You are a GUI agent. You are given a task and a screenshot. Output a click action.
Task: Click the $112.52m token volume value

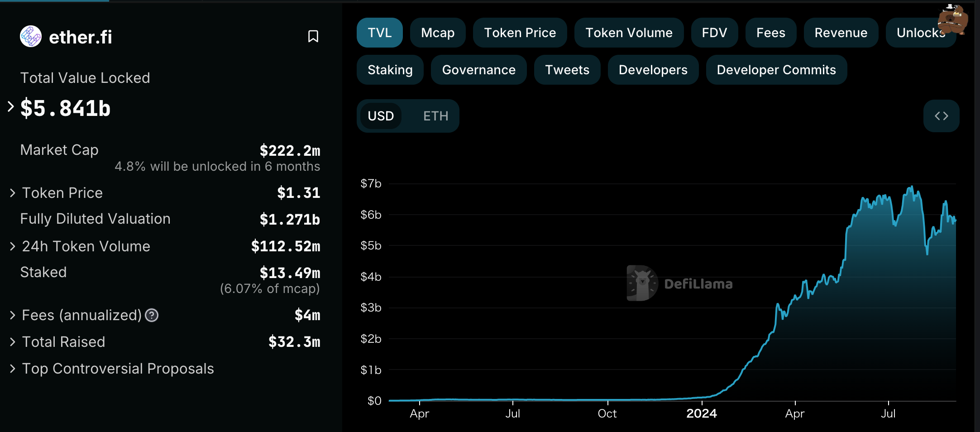[286, 246]
